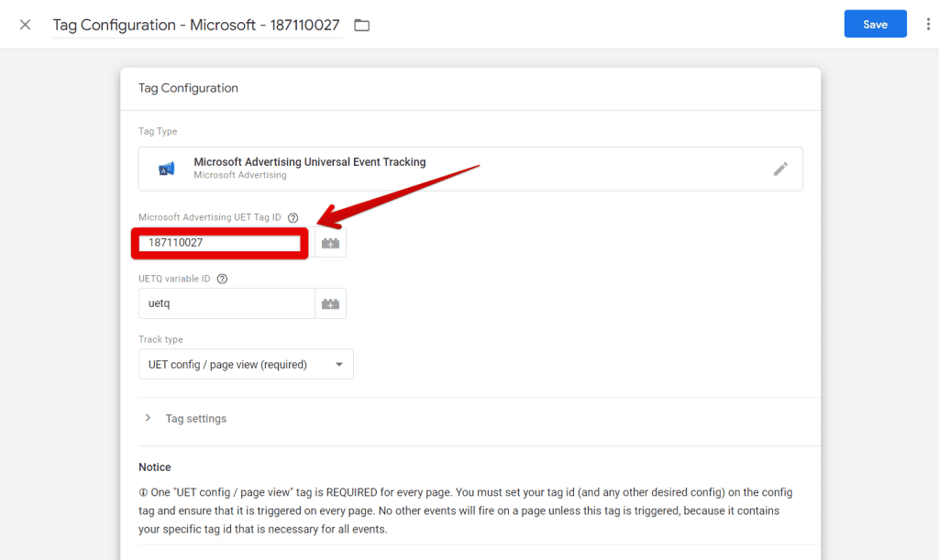Click the Track type field label
939x560 pixels.
coord(160,340)
